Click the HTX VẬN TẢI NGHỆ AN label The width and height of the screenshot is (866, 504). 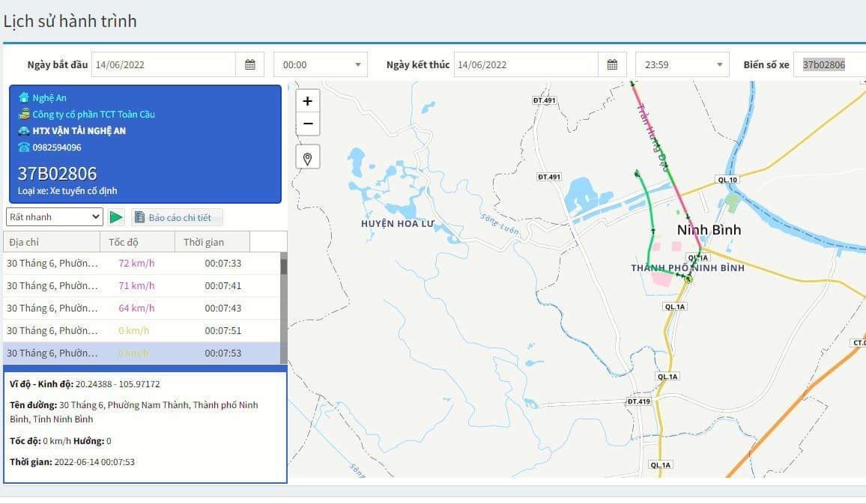click(x=79, y=131)
